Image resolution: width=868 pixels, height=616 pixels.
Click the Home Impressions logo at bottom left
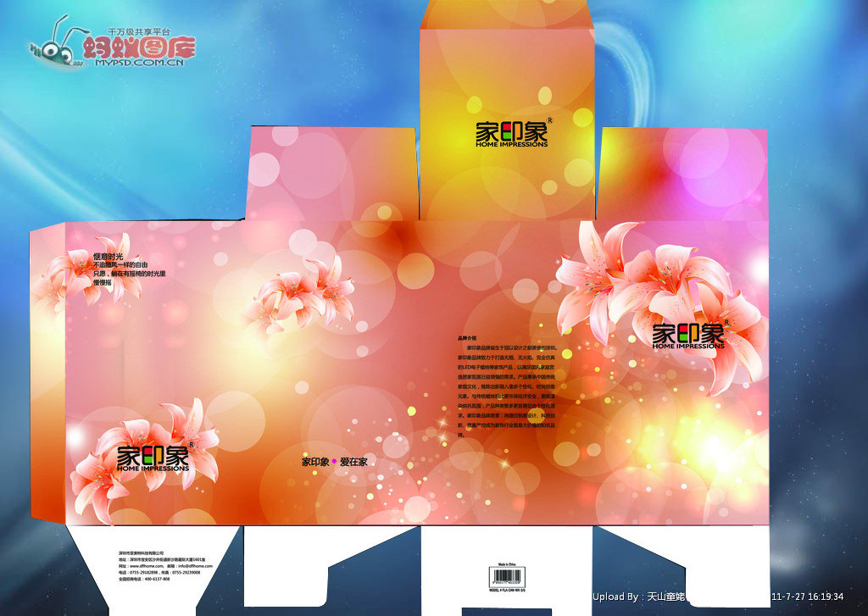click(153, 458)
